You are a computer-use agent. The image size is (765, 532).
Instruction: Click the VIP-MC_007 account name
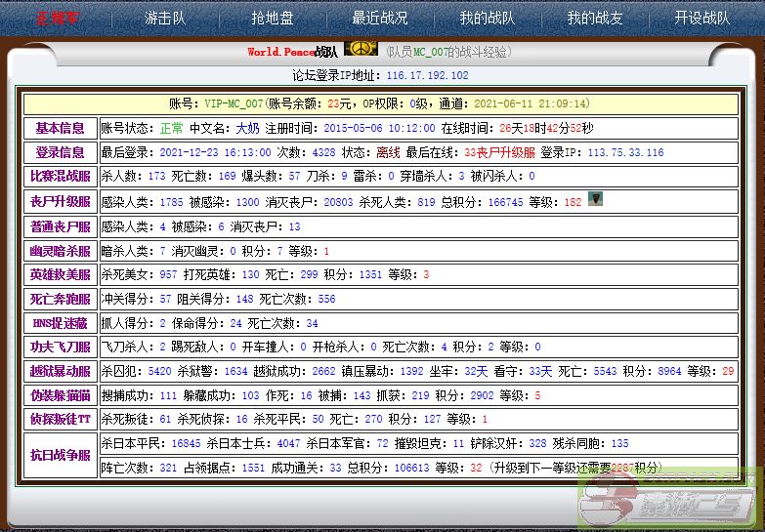[x=233, y=103]
